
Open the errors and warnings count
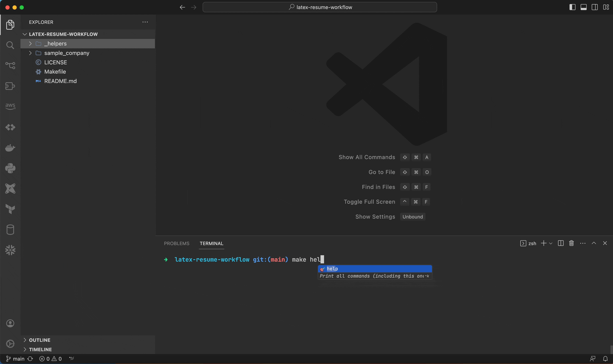point(50,359)
